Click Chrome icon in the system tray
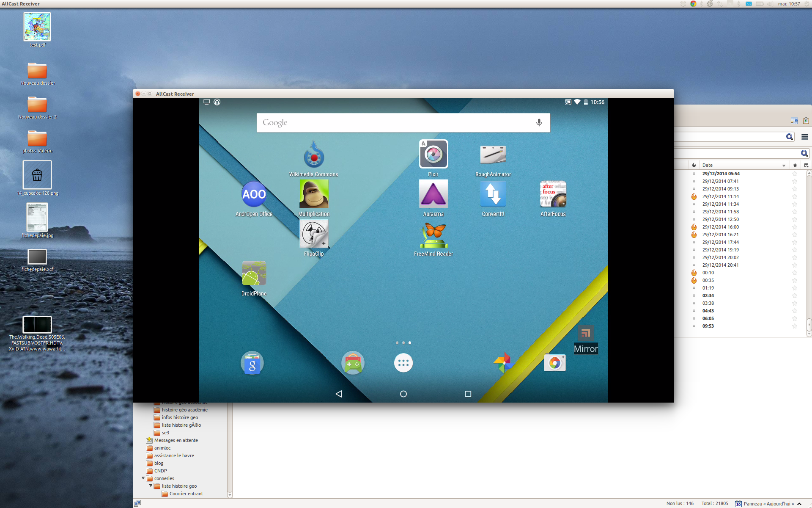Screen dimensions: 812x508 pyautogui.click(x=693, y=4)
